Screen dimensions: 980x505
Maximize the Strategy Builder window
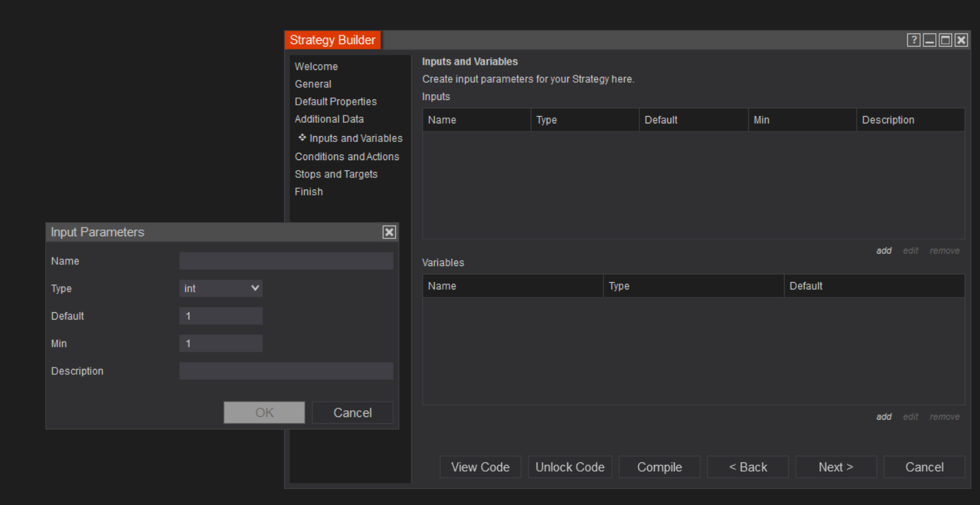[945, 40]
